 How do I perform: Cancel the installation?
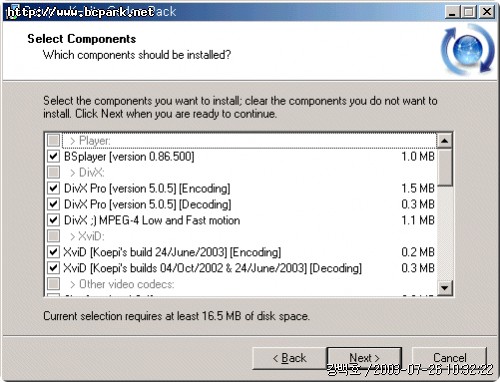(x=449, y=358)
